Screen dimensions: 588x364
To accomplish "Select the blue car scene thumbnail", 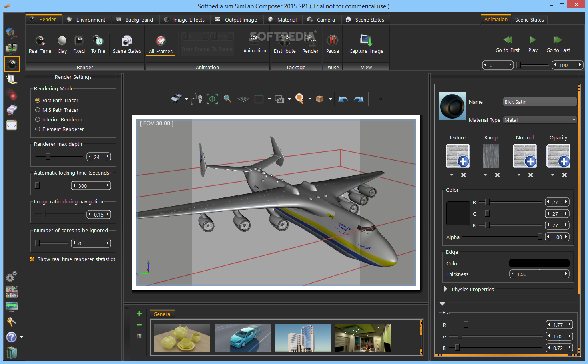I will coord(243,338).
